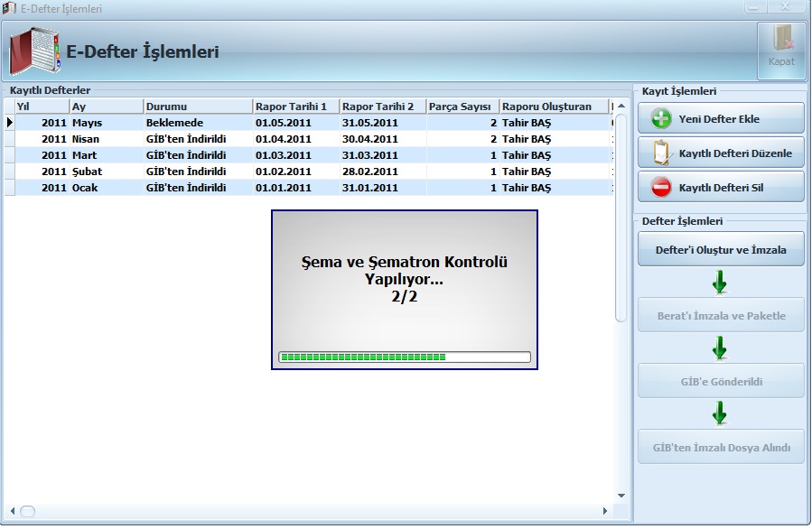Click the 01.03.2011 date cell
The width and height of the screenshot is (812, 529).
coord(296,154)
